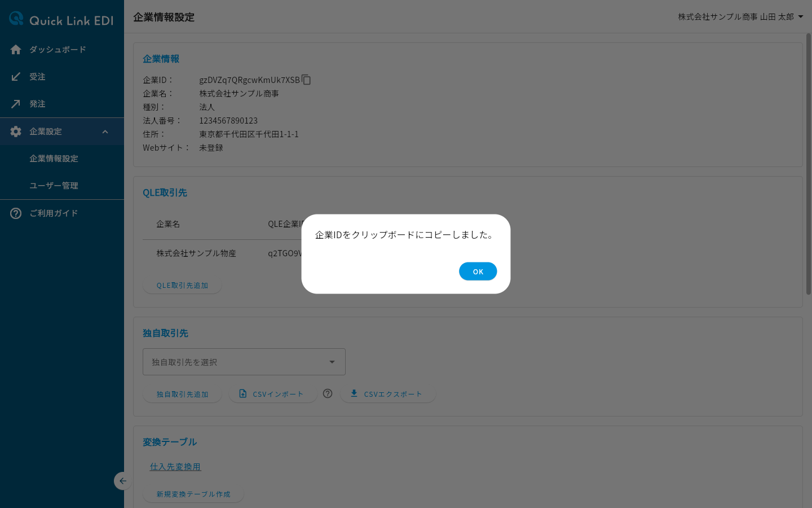Click OK in the clipboard copy dialog

pyautogui.click(x=478, y=271)
